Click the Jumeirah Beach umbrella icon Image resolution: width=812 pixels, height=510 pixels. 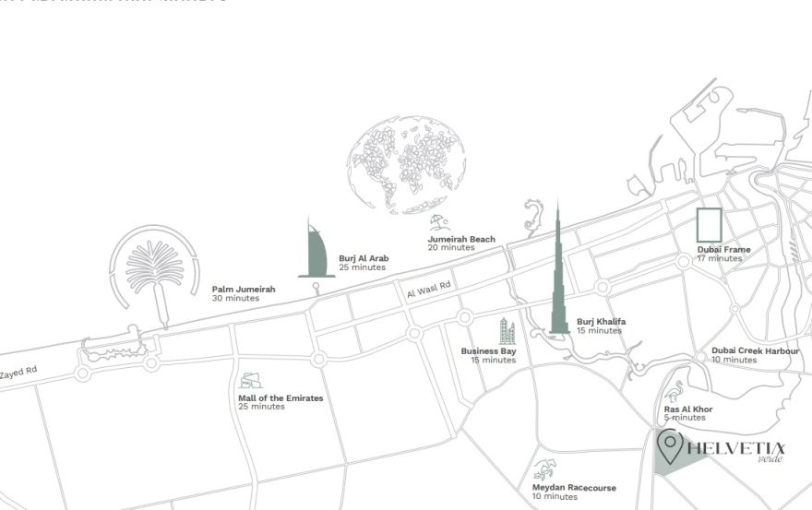click(x=439, y=223)
